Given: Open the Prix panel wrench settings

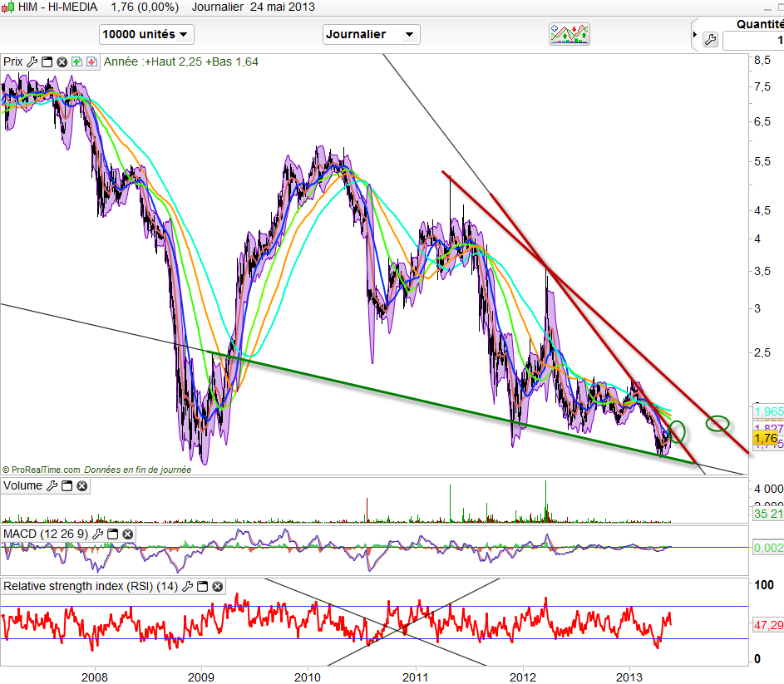Looking at the screenshot, I should click(32, 62).
